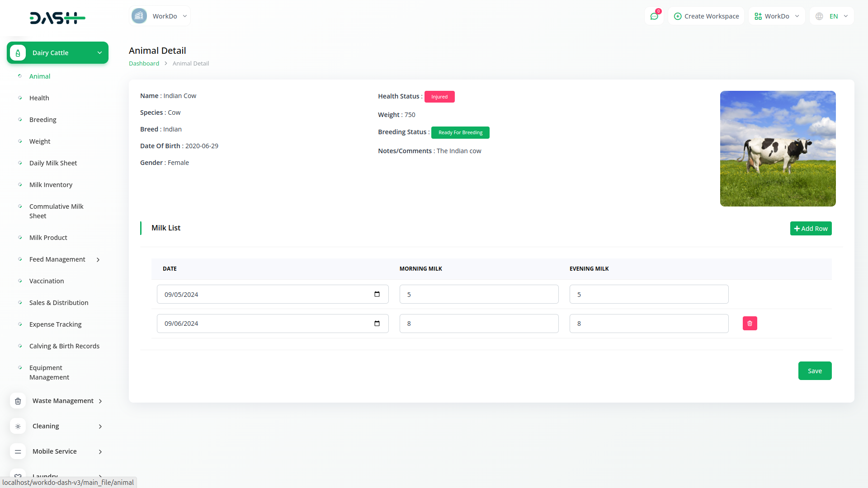This screenshot has width=868, height=488.
Task: Click the Cleaning sidebar icon
Action: pos(18,426)
